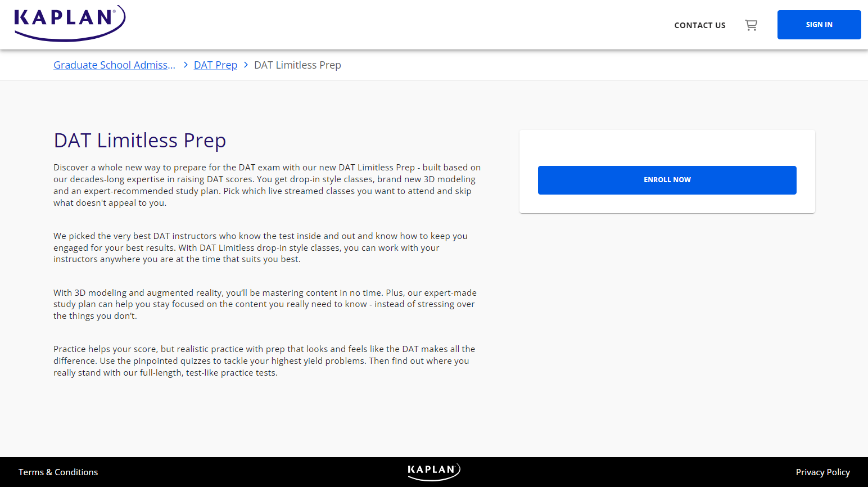Go to DAT Prep breadcrumb link
The height and width of the screenshot is (487, 868).
point(215,65)
